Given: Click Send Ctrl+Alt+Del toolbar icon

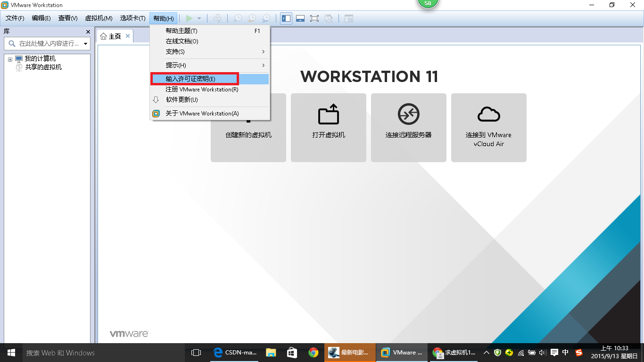Looking at the screenshot, I should tap(217, 18).
